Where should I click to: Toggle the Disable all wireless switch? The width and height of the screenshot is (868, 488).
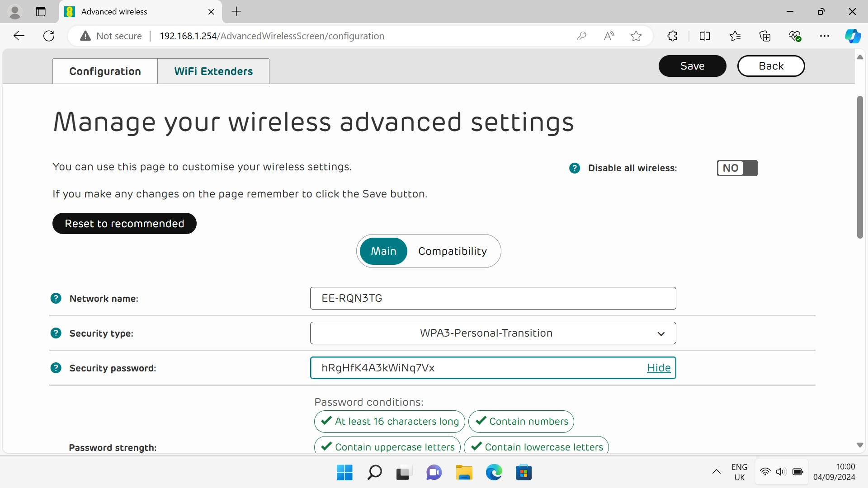tap(737, 168)
